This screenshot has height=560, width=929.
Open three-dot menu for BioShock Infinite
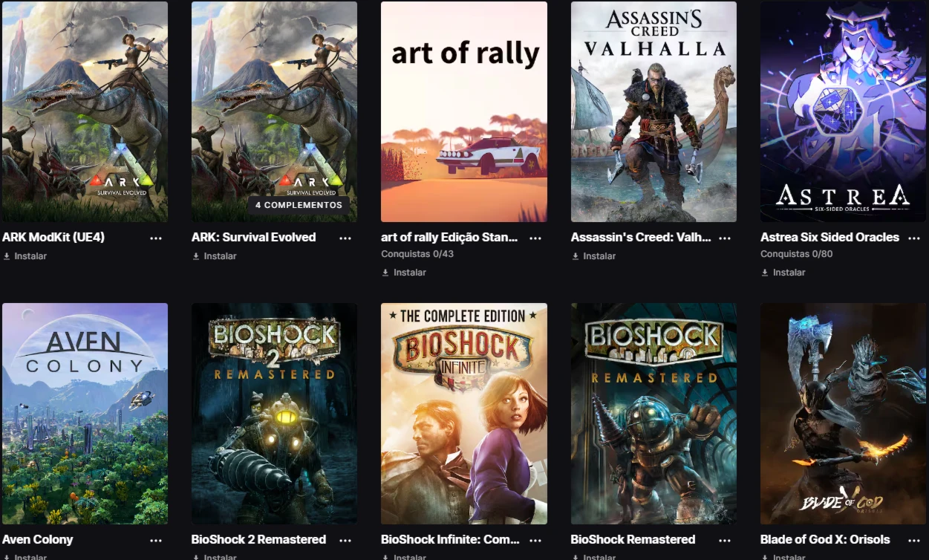coord(535,540)
